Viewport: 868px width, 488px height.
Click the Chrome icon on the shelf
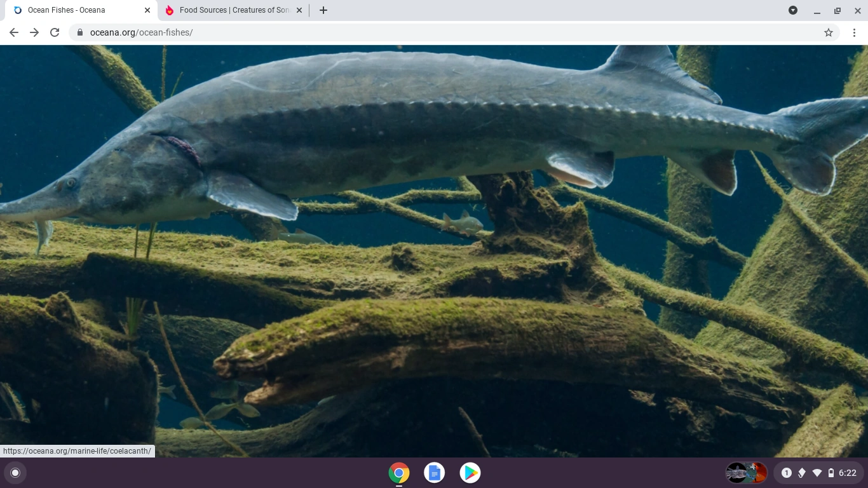tap(398, 473)
